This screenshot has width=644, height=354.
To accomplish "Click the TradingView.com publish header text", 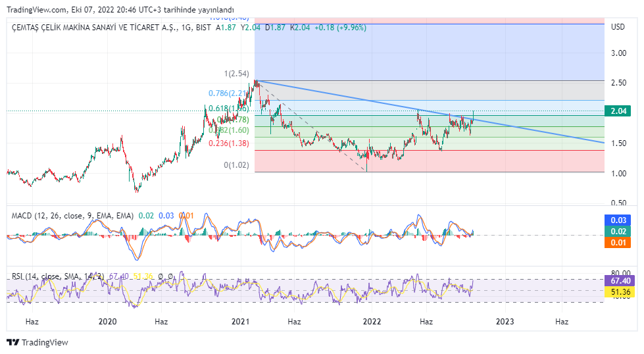I will point(120,10).
